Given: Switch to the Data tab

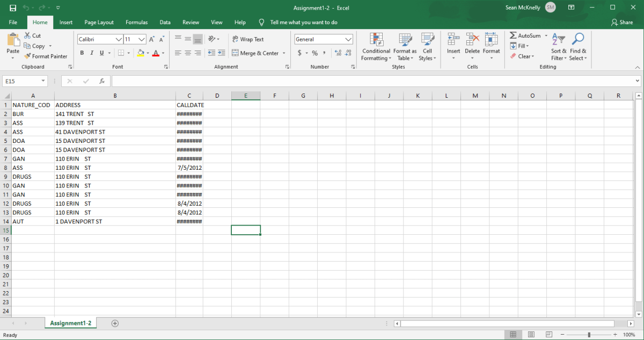Looking at the screenshot, I should (165, 23).
